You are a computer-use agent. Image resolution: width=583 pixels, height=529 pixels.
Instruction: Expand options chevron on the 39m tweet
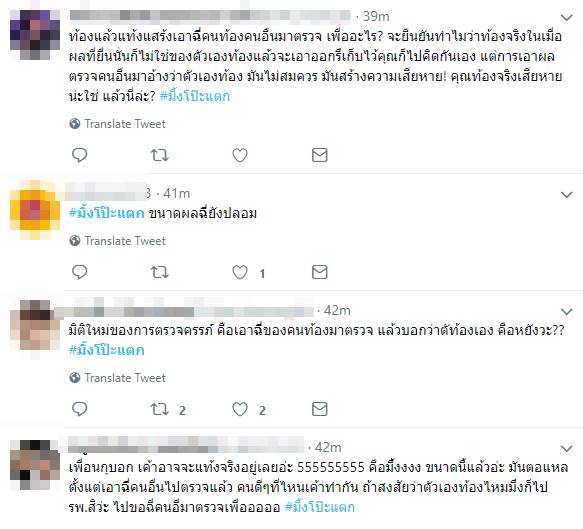566,17
